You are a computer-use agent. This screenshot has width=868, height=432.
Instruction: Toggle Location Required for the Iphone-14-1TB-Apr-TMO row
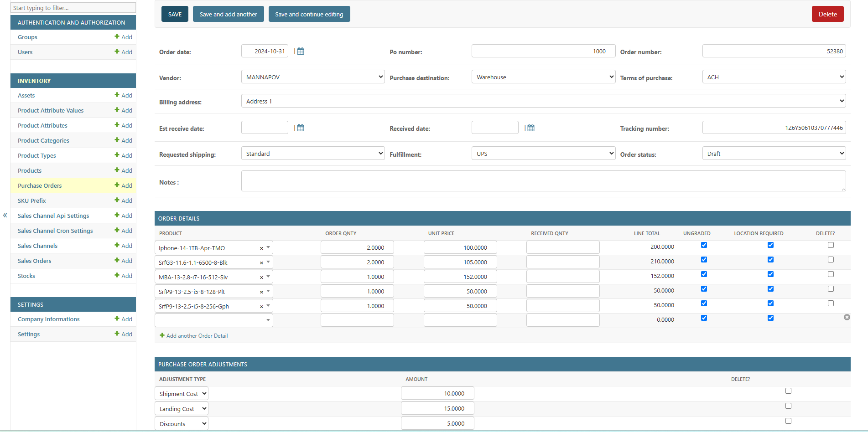coord(770,245)
